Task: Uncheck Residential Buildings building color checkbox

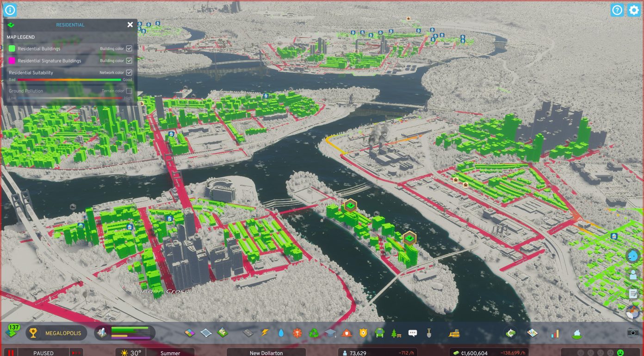Action: click(x=129, y=49)
